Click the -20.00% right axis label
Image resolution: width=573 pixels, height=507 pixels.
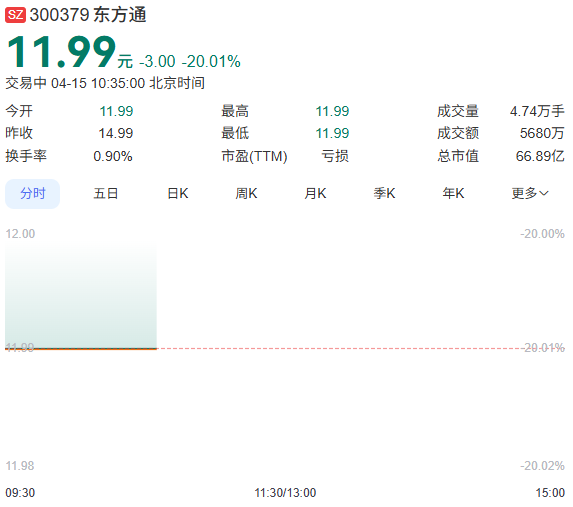click(x=543, y=234)
